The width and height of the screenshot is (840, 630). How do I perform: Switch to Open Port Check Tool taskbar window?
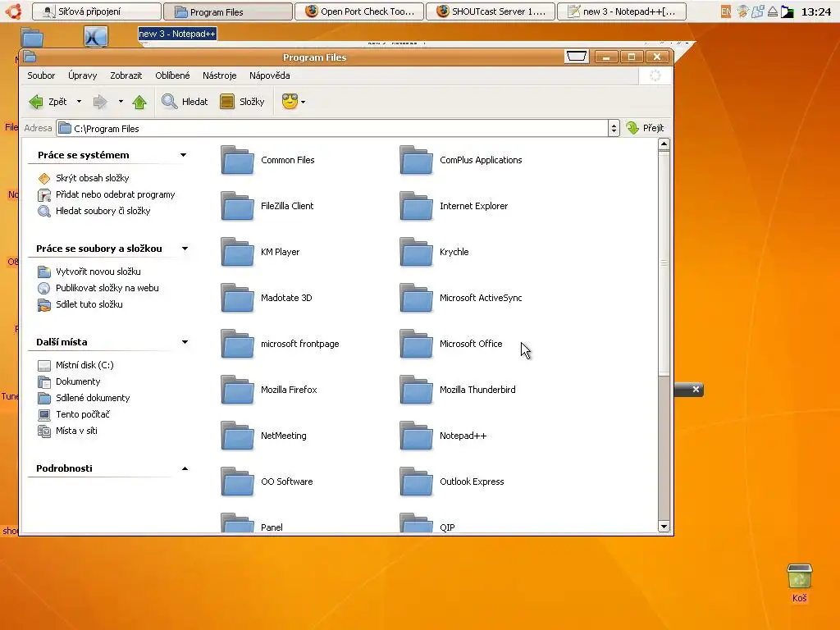tap(359, 11)
